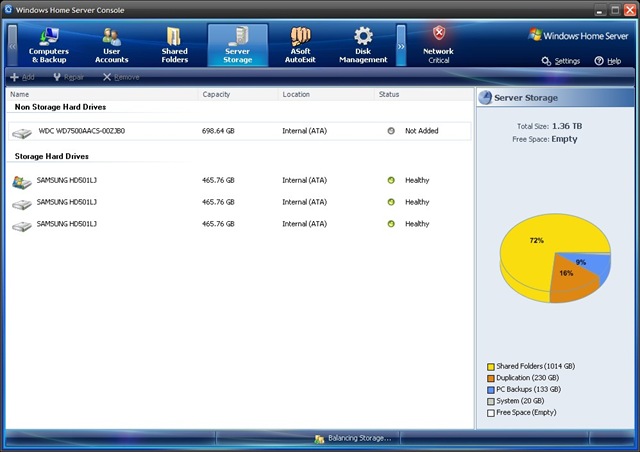Click blue PC Backups legend swatch
The image size is (640, 452).
[491, 390]
